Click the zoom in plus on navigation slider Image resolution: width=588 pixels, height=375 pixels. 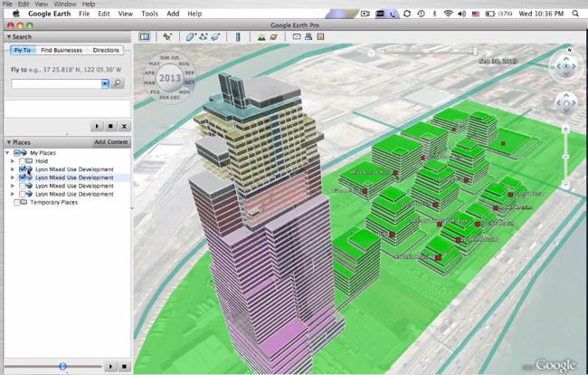coord(566,130)
